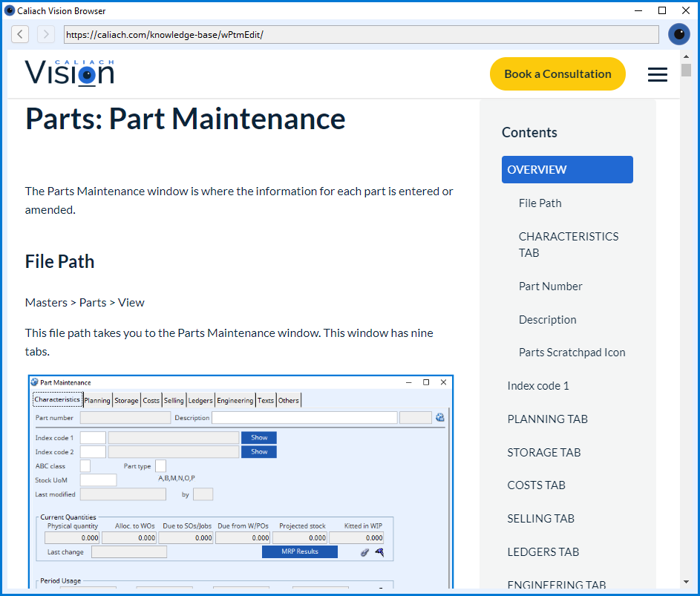The image size is (700, 596).
Task: Click the page scrollbar down arrow
Action: 686,582
